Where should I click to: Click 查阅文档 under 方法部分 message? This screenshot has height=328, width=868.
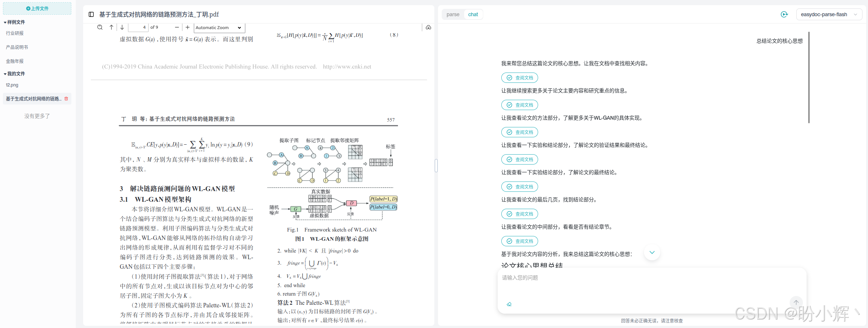click(520, 132)
